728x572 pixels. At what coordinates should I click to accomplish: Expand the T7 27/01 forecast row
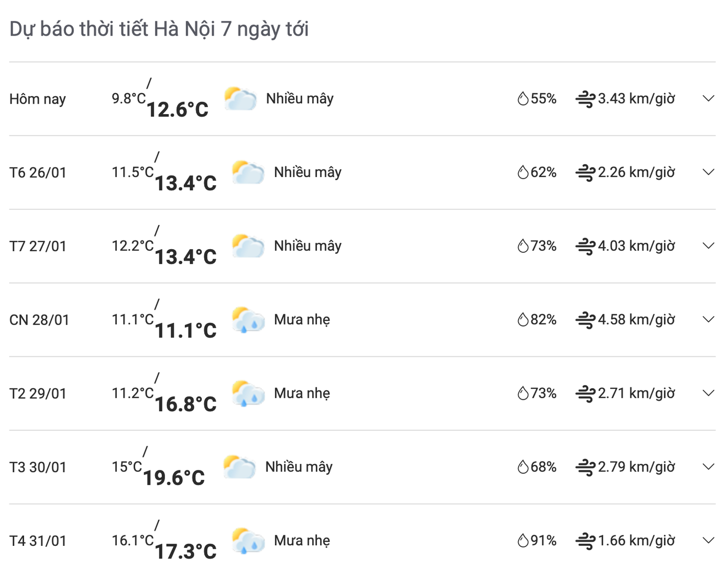[x=708, y=245]
